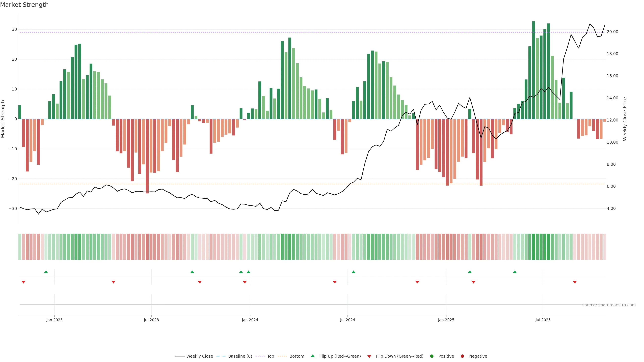Click the source: sharemaestro.com text
644x362 pixels.
point(609,305)
